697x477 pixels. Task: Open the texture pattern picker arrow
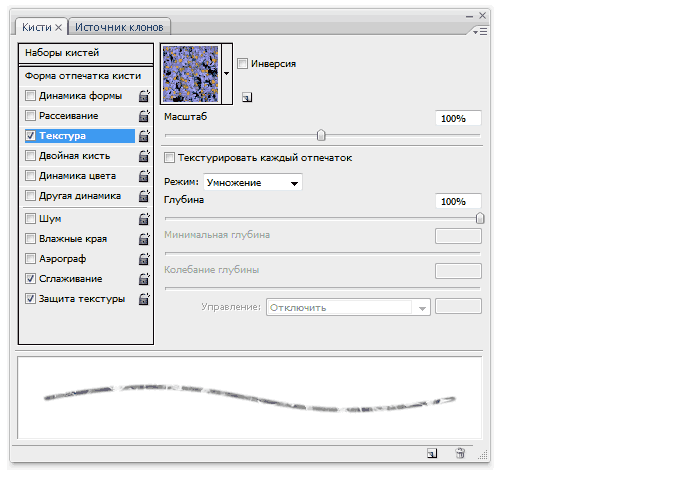pyautogui.click(x=226, y=73)
